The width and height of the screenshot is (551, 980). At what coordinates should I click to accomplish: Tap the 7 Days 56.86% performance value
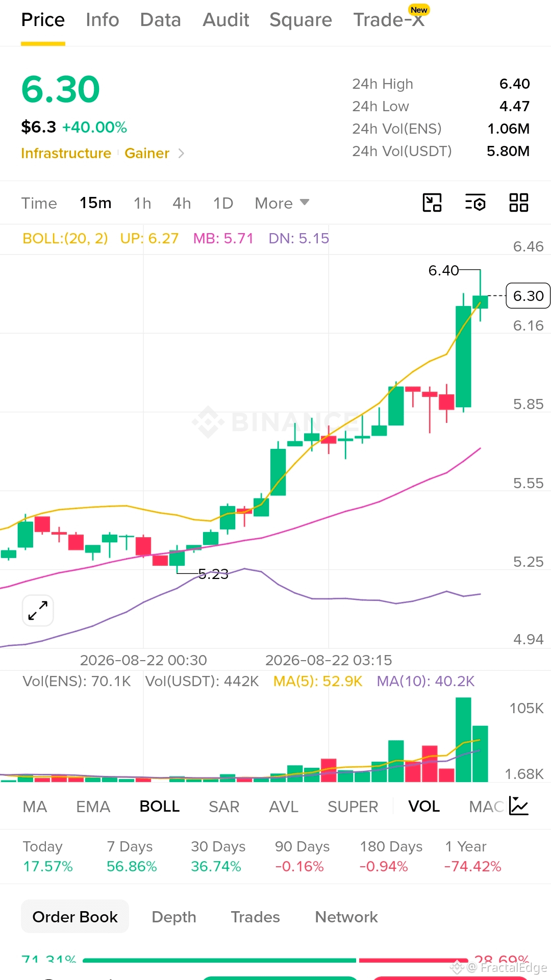click(x=132, y=866)
